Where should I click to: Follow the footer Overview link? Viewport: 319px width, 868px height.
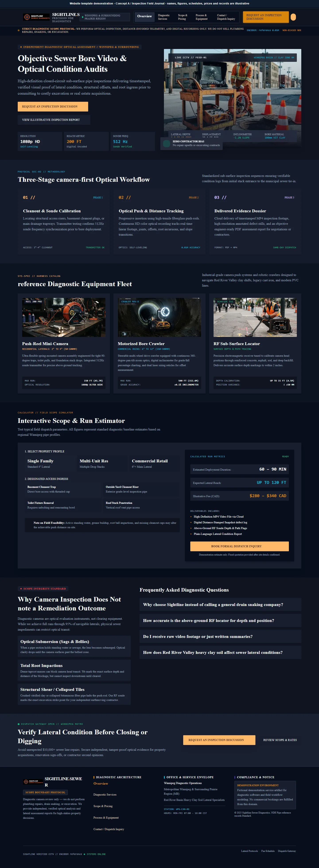pos(101,783)
